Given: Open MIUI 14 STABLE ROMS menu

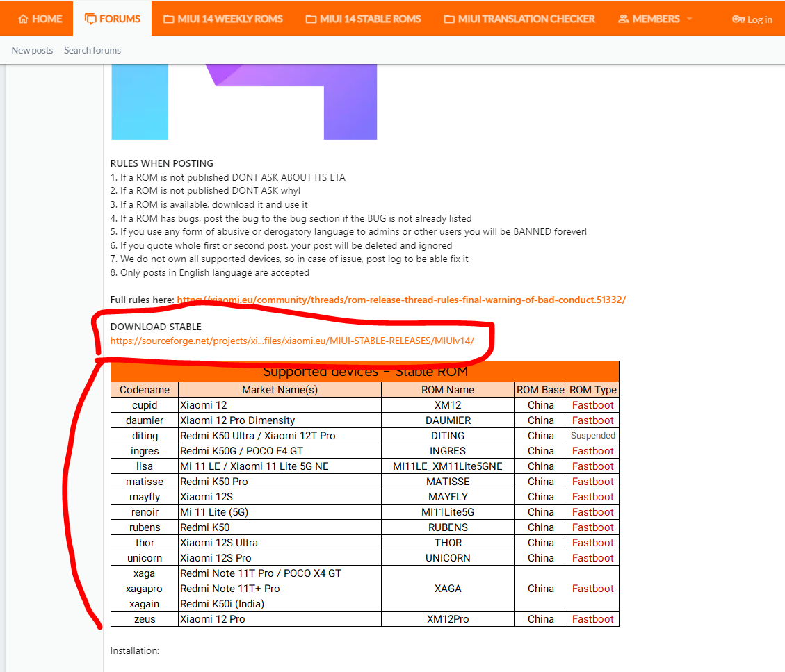Looking at the screenshot, I should 363,19.
